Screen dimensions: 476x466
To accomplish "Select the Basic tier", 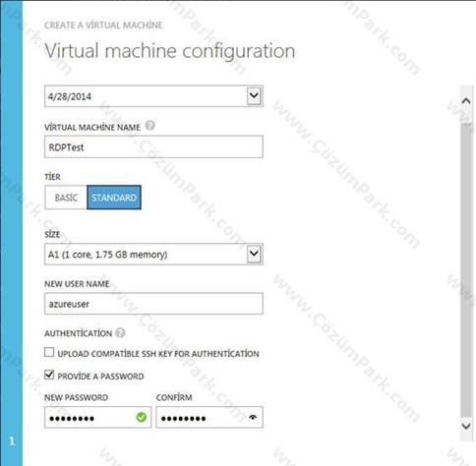I will pos(66,198).
